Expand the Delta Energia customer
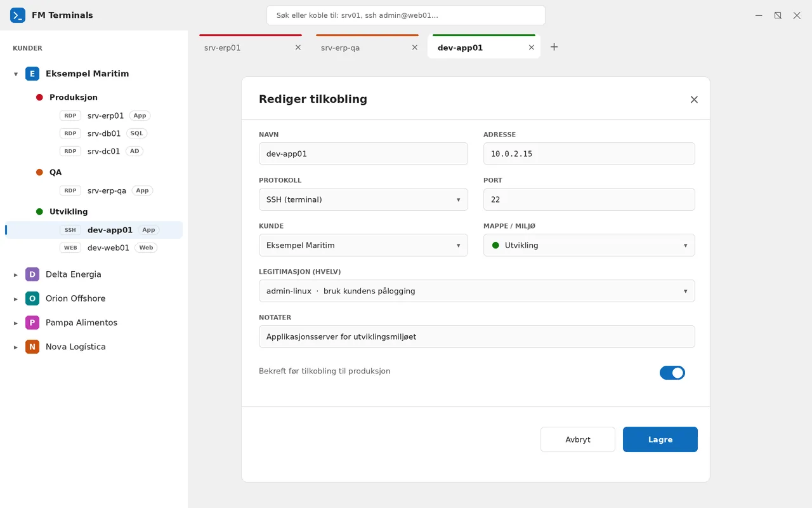 pyautogui.click(x=16, y=275)
